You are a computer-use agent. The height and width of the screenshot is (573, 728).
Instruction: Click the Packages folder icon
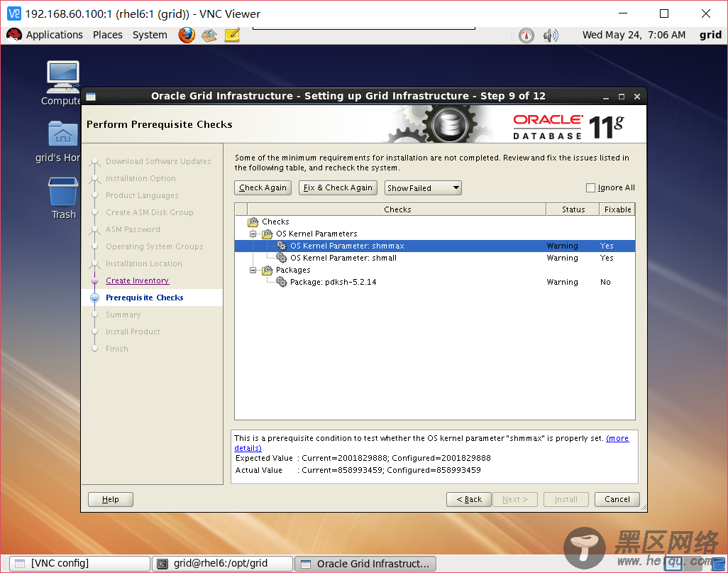(x=268, y=270)
